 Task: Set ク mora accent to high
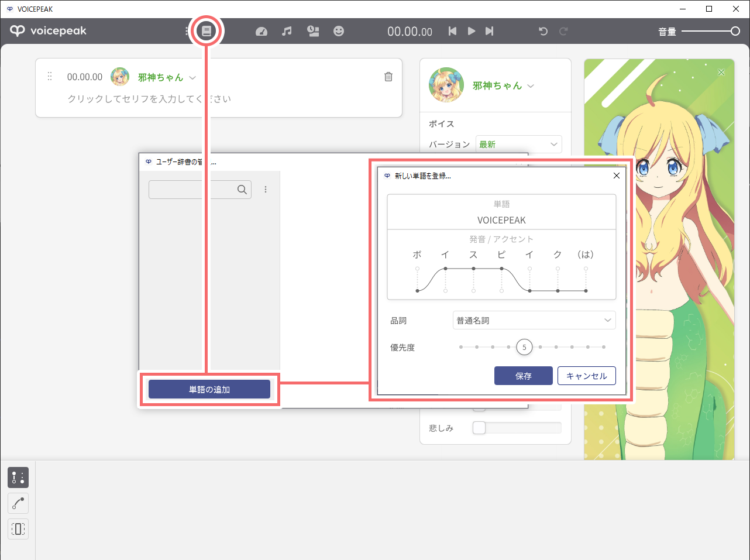(558, 269)
